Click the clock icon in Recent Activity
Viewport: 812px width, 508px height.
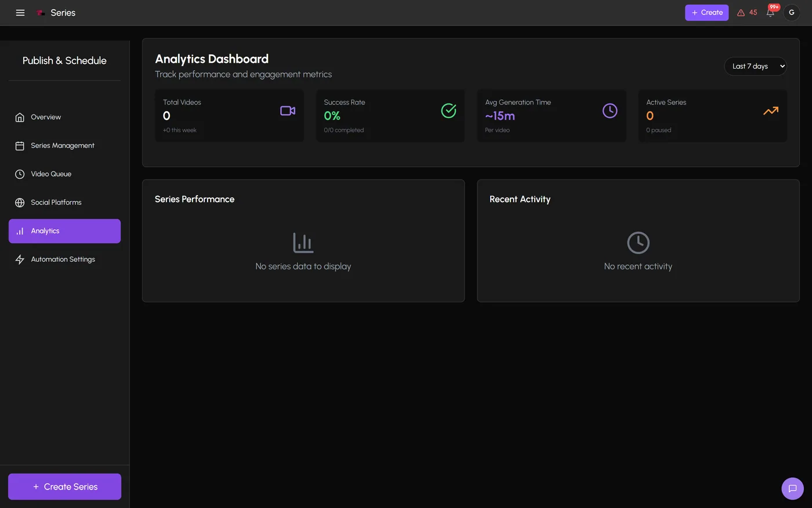(638, 243)
